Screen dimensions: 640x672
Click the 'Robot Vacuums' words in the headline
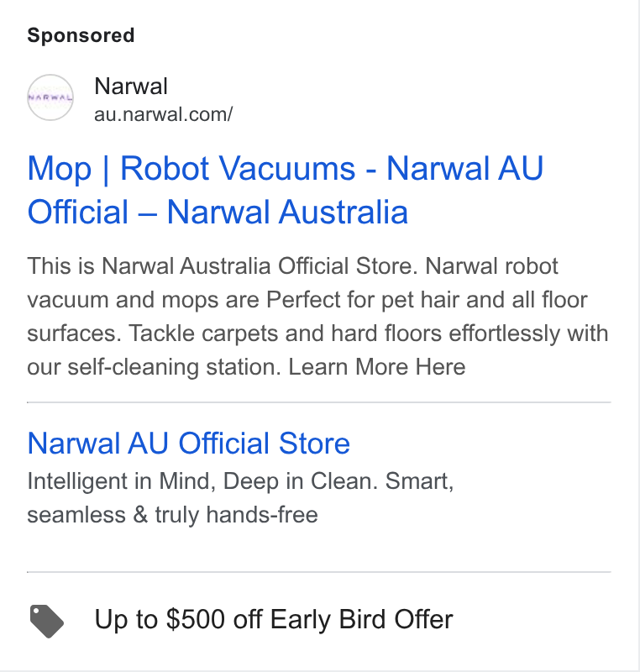[238, 168]
